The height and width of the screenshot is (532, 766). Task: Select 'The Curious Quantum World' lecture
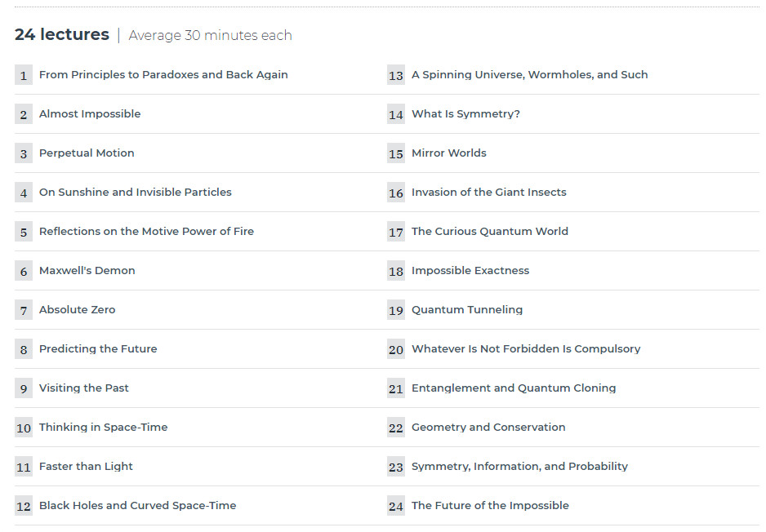pos(490,232)
